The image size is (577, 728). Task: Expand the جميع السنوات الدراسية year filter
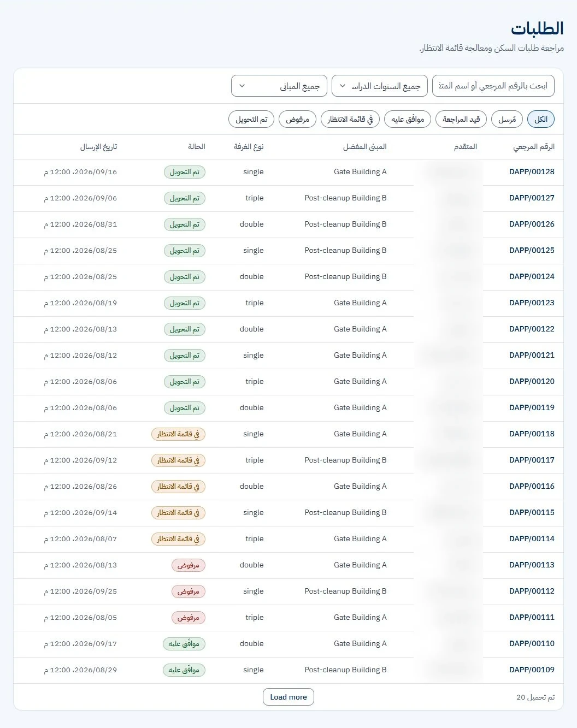click(x=380, y=86)
